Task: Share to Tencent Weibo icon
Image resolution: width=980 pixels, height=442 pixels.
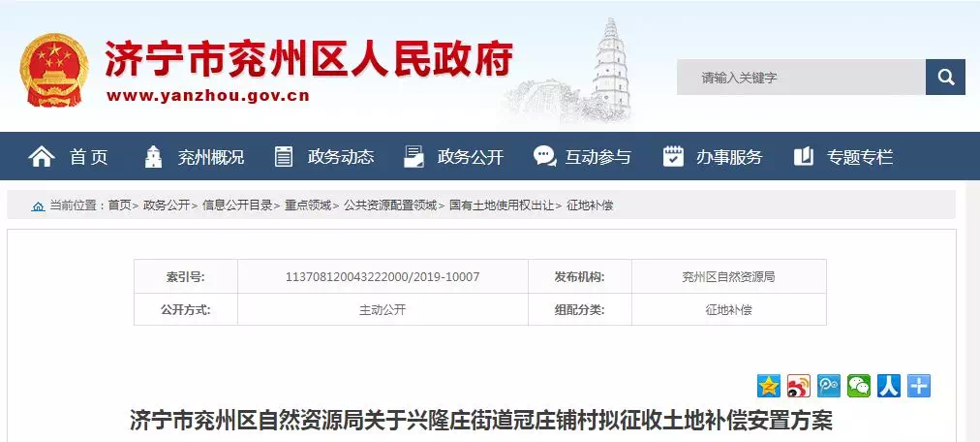Action: click(x=829, y=386)
